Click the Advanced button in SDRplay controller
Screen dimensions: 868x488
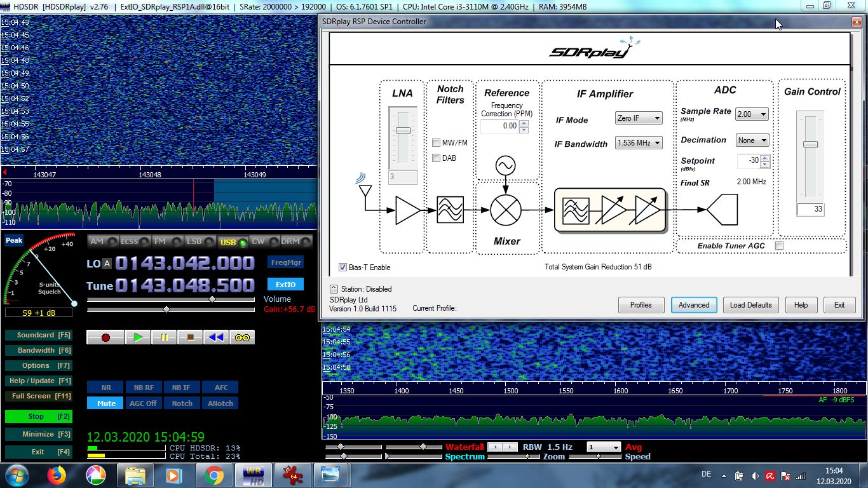click(694, 305)
